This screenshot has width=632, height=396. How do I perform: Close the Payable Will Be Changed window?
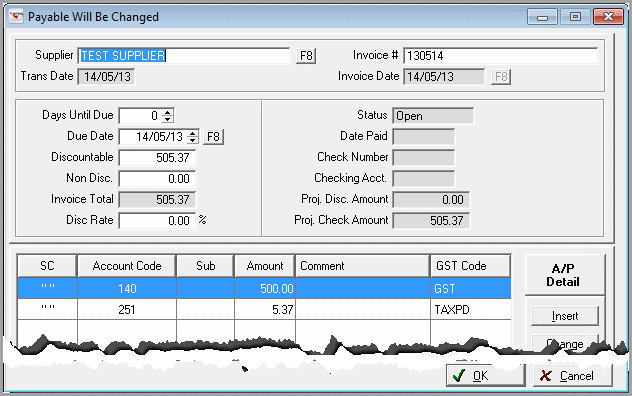click(x=609, y=17)
